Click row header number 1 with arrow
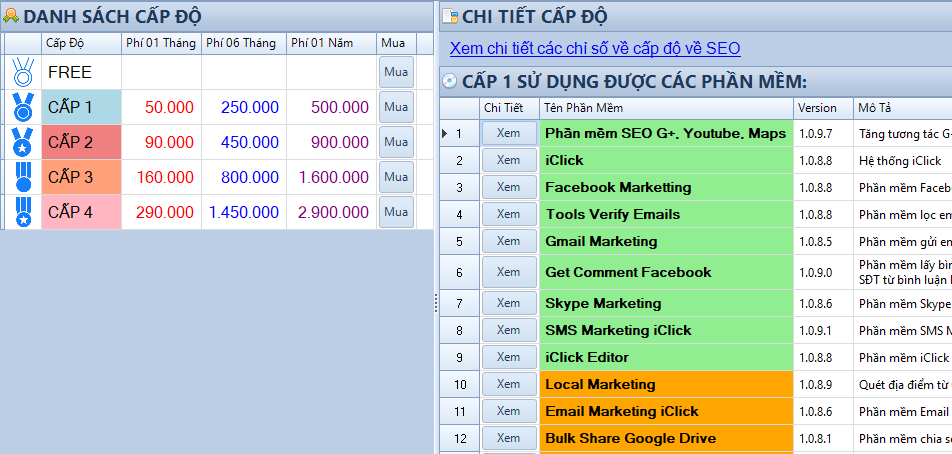The height and width of the screenshot is (454, 952). (460, 134)
